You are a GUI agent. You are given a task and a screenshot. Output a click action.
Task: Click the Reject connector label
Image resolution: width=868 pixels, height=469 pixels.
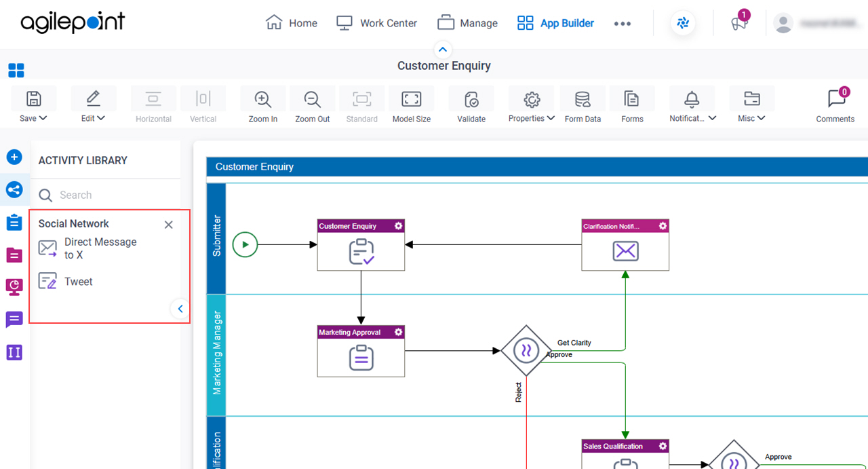(x=518, y=392)
